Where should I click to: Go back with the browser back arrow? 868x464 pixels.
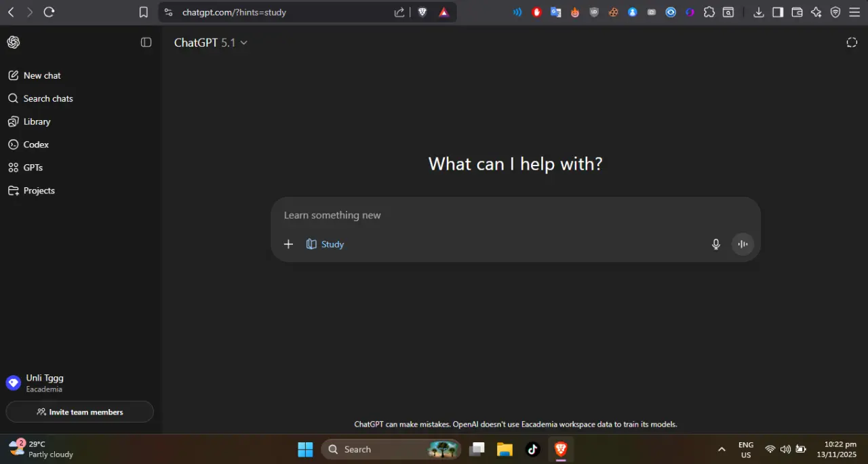pos(11,12)
